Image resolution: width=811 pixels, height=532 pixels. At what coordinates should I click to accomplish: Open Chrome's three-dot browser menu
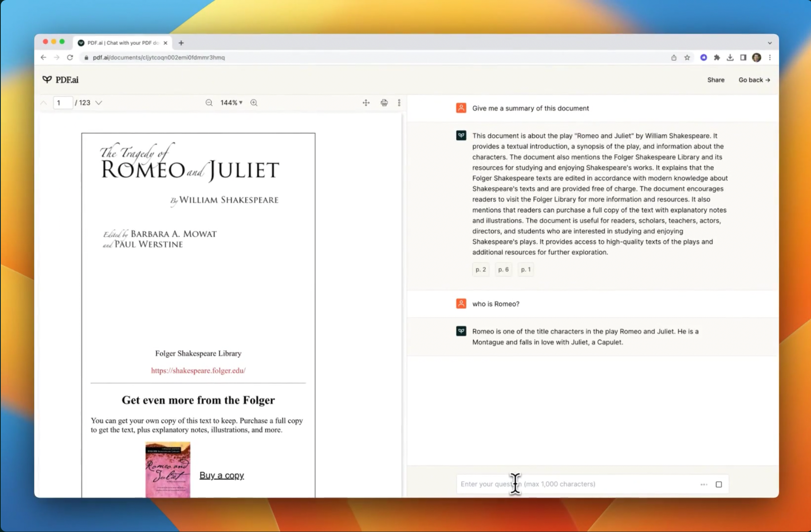click(770, 57)
